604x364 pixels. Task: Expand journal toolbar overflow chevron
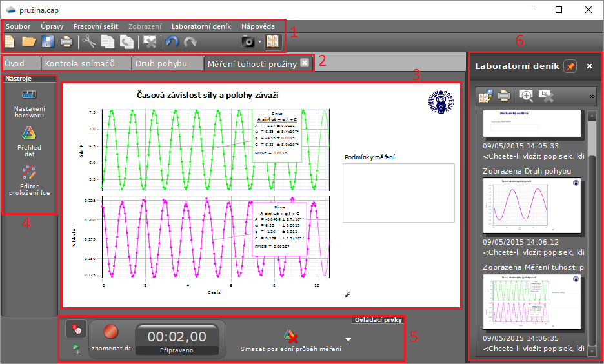(592, 96)
